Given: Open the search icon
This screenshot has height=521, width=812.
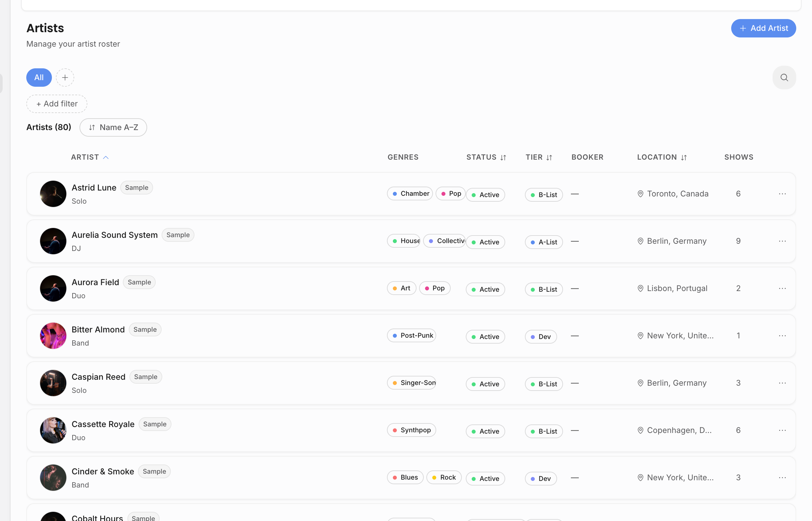Looking at the screenshot, I should tap(784, 78).
